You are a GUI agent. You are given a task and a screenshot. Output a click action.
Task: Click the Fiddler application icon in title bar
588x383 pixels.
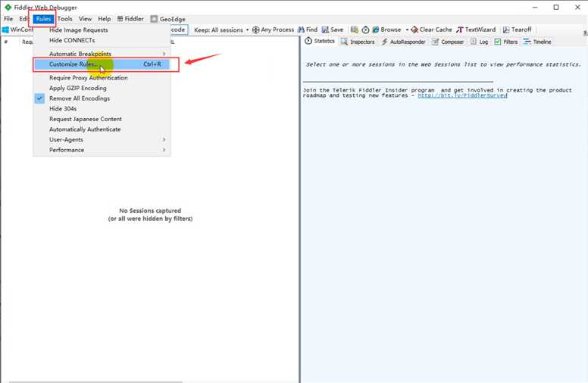pyautogui.click(x=8, y=7)
